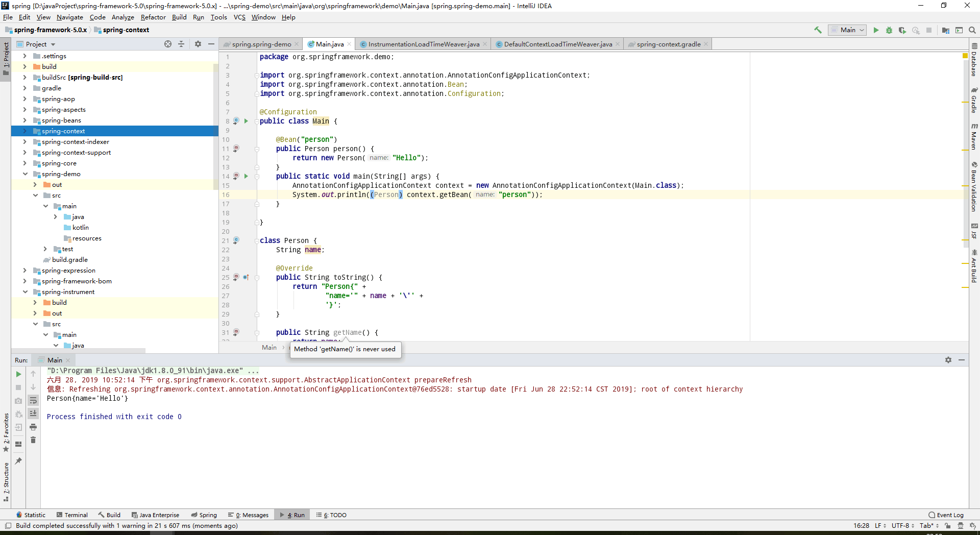980x535 pixels.
Task: Toggle soft-wrap in Run console
Action: (x=33, y=400)
